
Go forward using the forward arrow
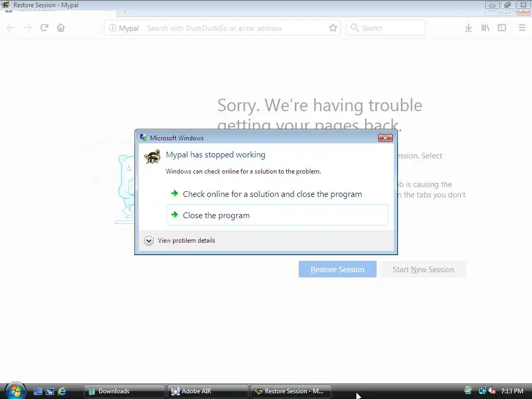(x=28, y=28)
